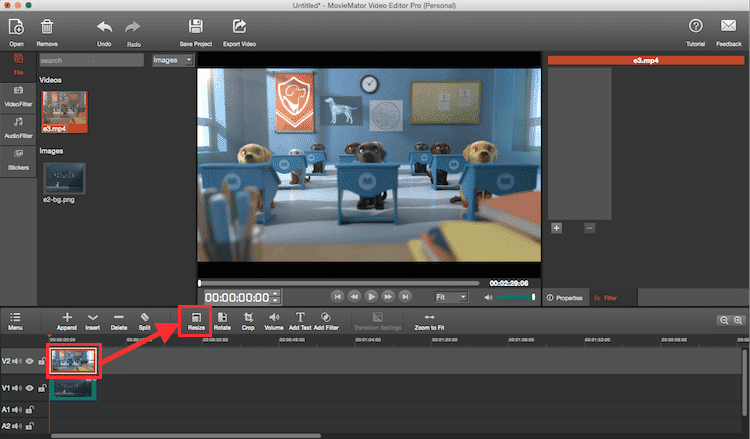
Task: Open the Tutorial help icon
Action: coord(695,26)
